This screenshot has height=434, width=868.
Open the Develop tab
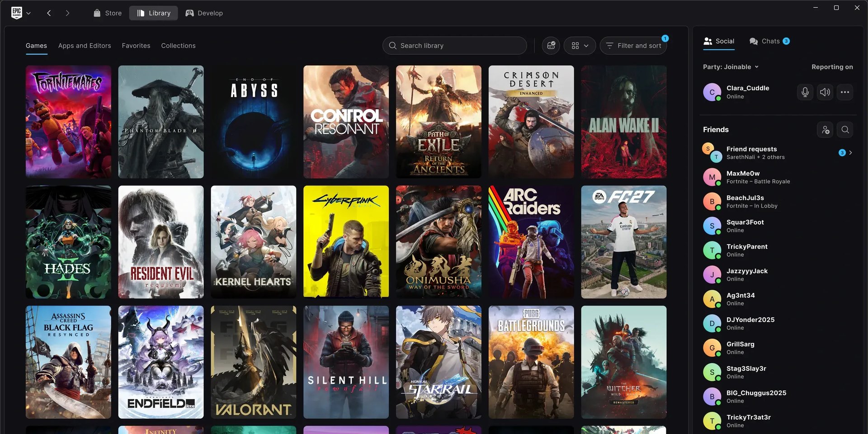coord(204,13)
